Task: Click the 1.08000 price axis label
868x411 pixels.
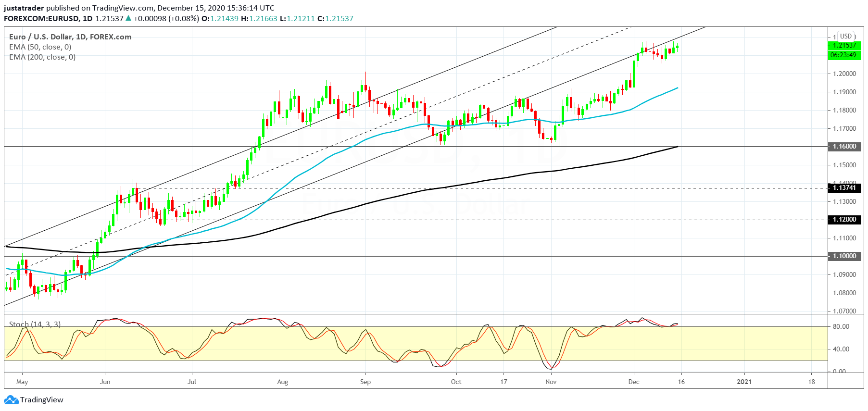Action: (x=844, y=293)
